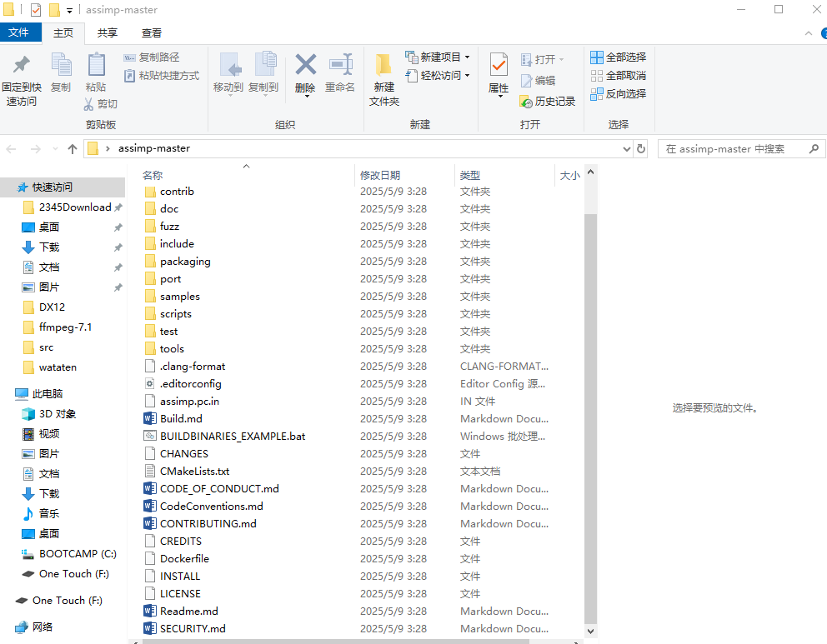Click the Refresh button next to address bar

641,148
